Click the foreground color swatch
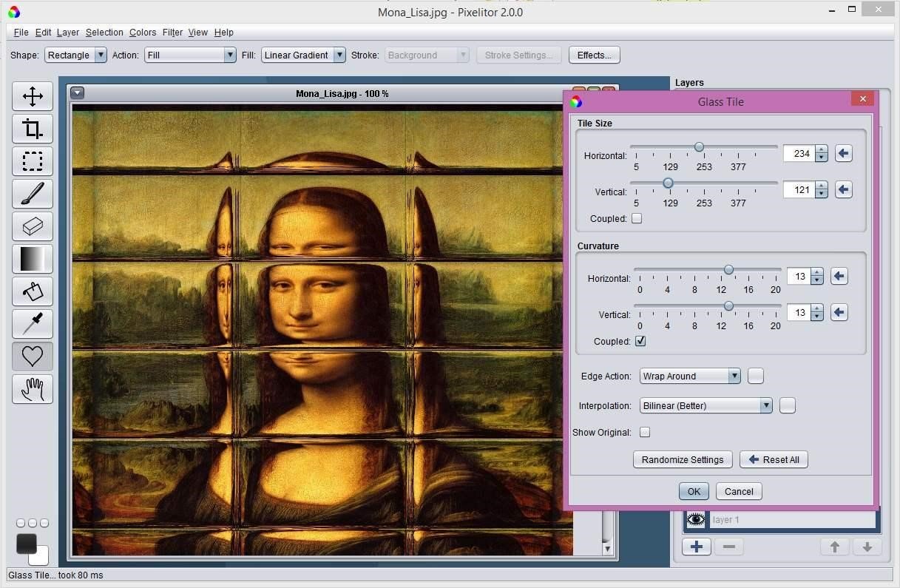Screen dimensions: 900x588 [x=27, y=544]
